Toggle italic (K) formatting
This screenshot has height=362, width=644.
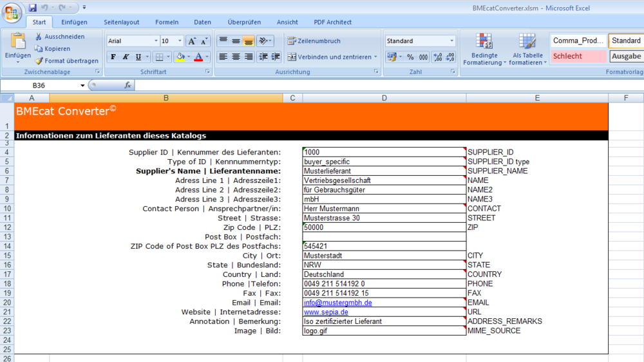point(126,57)
